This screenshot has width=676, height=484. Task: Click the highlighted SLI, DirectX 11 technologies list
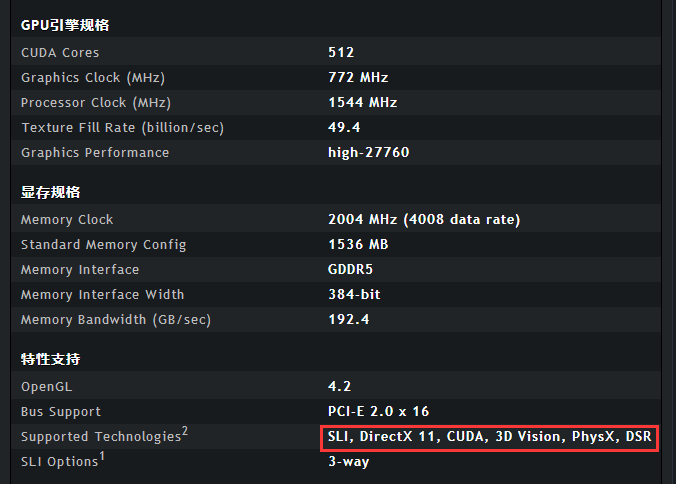489,437
